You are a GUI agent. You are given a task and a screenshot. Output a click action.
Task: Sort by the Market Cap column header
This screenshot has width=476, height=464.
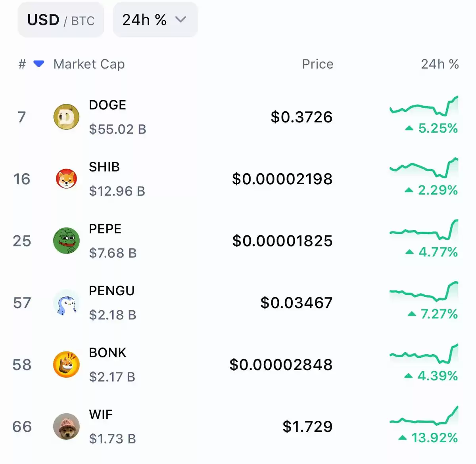coord(89,64)
